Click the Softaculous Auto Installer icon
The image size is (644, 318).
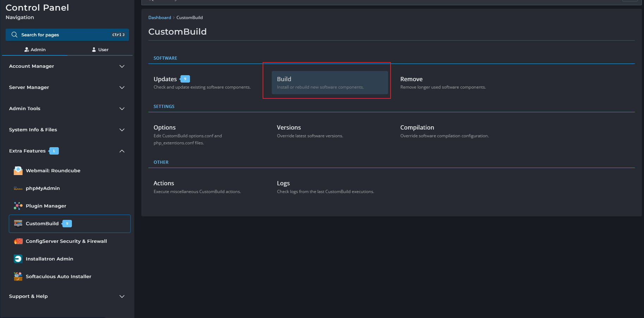point(18,276)
